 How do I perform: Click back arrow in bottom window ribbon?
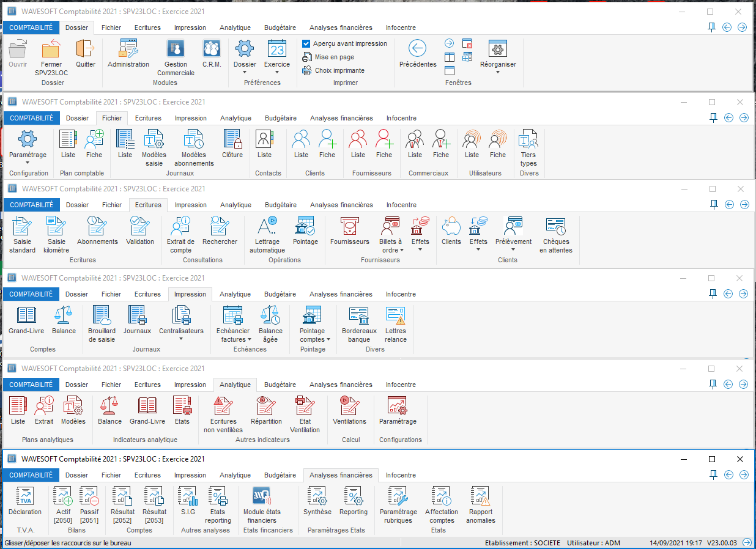pos(727,474)
